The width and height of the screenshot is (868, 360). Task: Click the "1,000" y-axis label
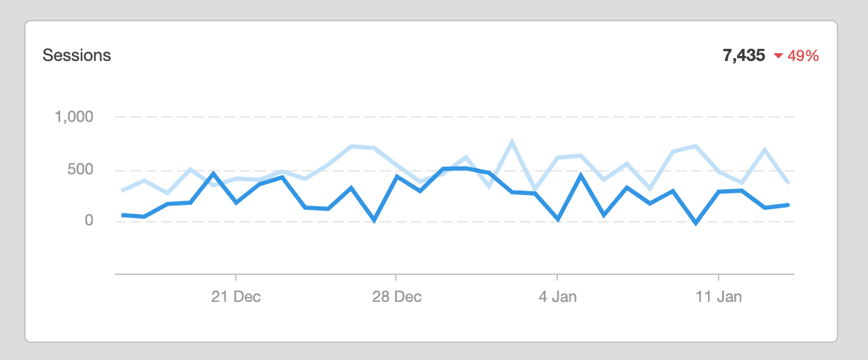pyautogui.click(x=74, y=116)
